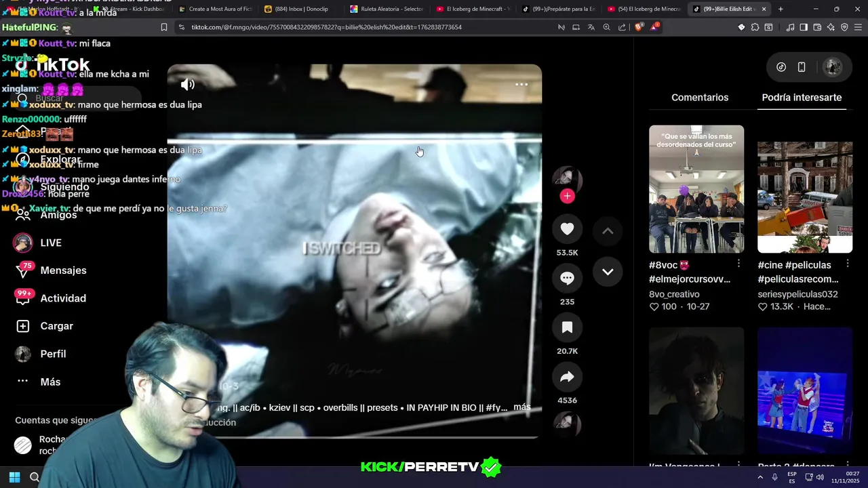Close the Billie Eilish Edit tab

coord(764,9)
